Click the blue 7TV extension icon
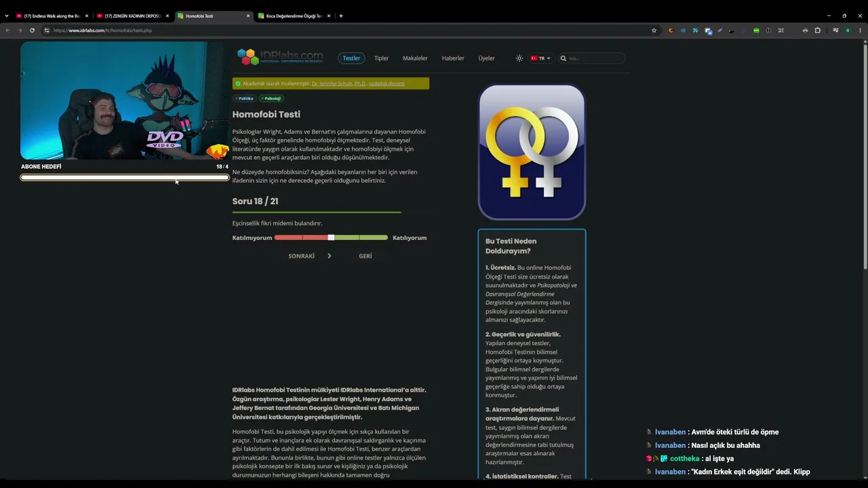868x488 pixels. (695, 30)
